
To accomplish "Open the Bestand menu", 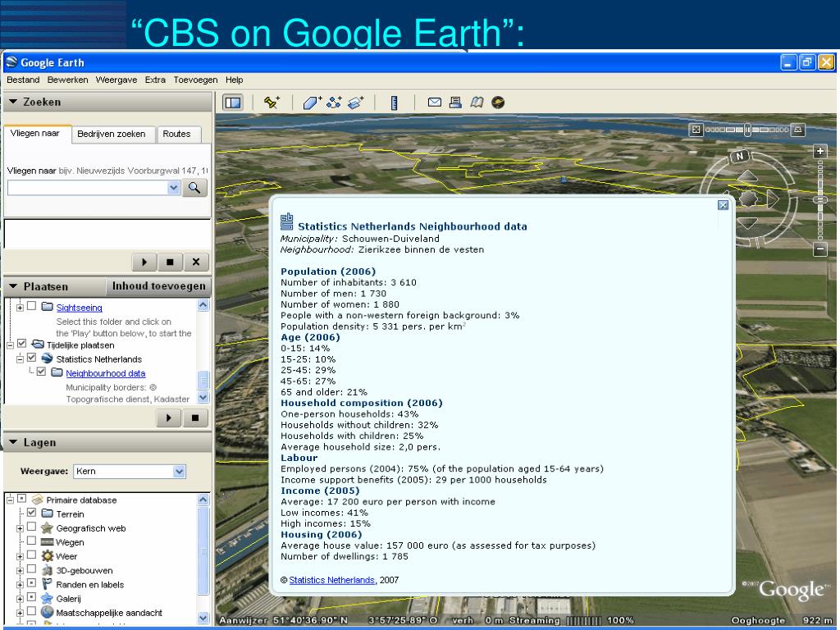I will (23, 80).
